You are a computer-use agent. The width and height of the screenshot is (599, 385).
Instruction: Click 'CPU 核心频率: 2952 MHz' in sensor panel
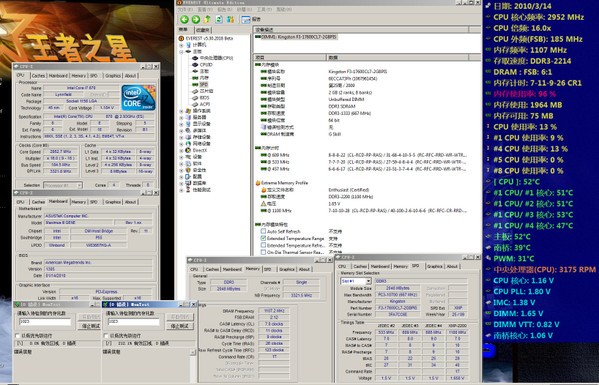538,17
